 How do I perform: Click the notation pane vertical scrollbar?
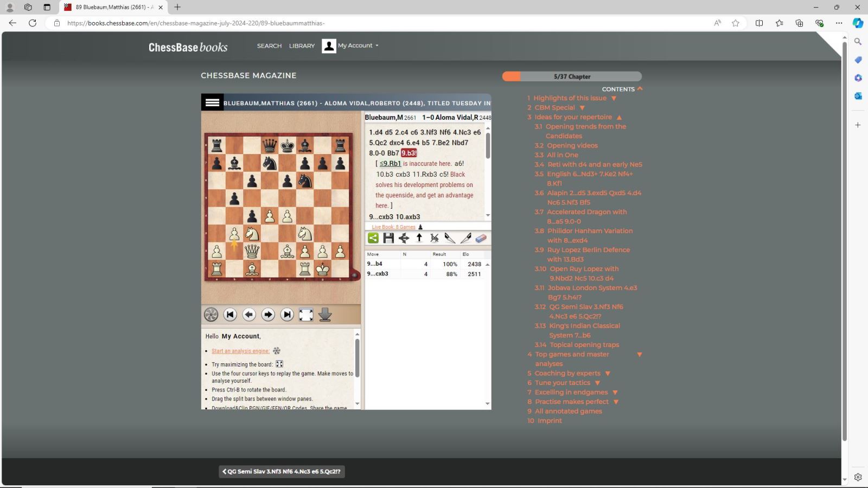click(488, 146)
